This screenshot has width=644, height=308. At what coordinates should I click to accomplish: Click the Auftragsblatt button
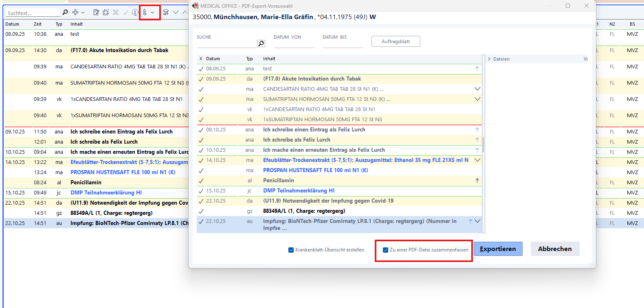pos(396,42)
